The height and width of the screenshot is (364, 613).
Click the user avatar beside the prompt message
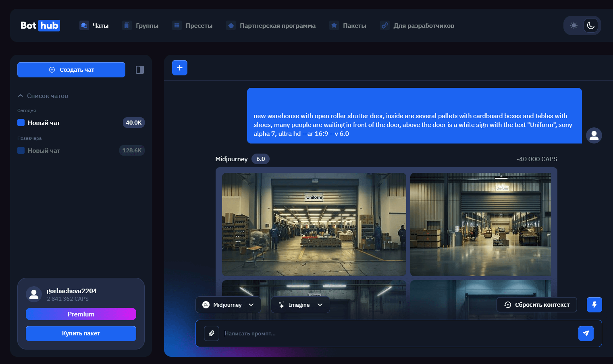[x=594, y=135]
